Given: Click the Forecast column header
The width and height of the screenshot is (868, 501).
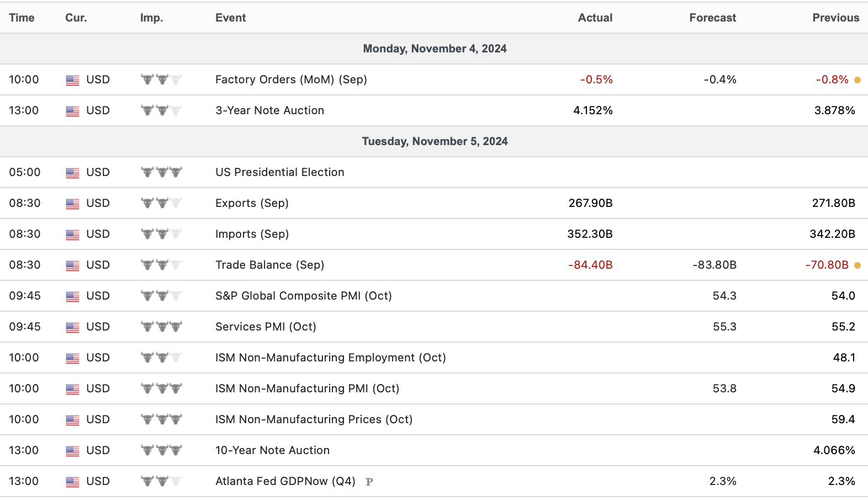Looking at the screenshot, I should pyautogui.click(x=712, y=18).
